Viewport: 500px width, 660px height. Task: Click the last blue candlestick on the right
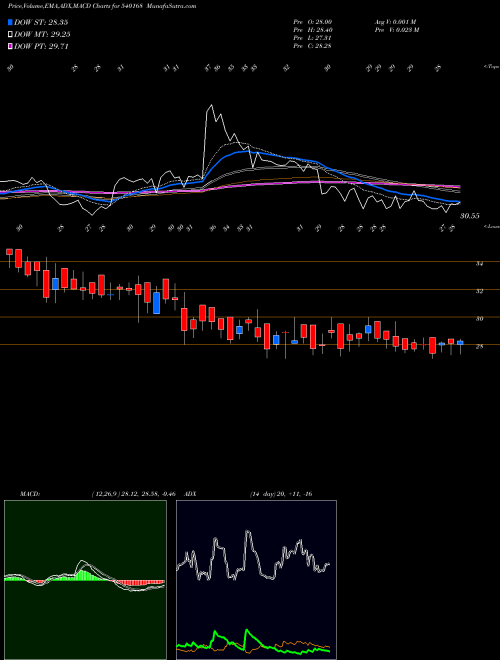pos(460,343)
